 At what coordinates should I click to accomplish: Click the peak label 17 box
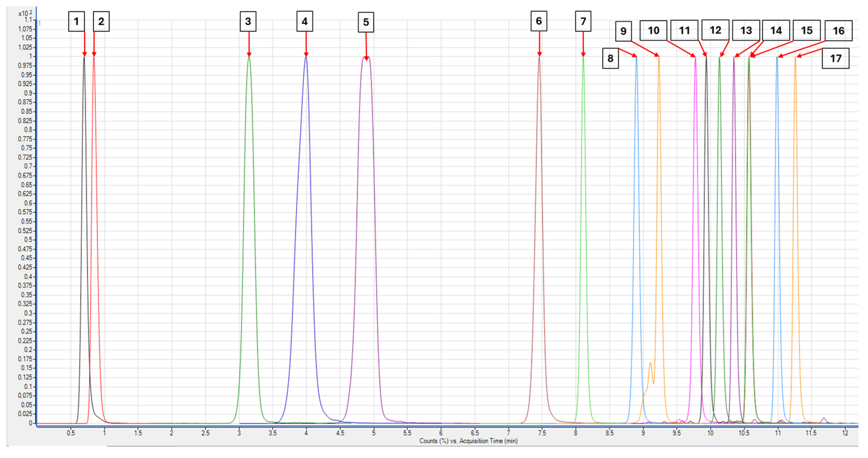(836, 59)
